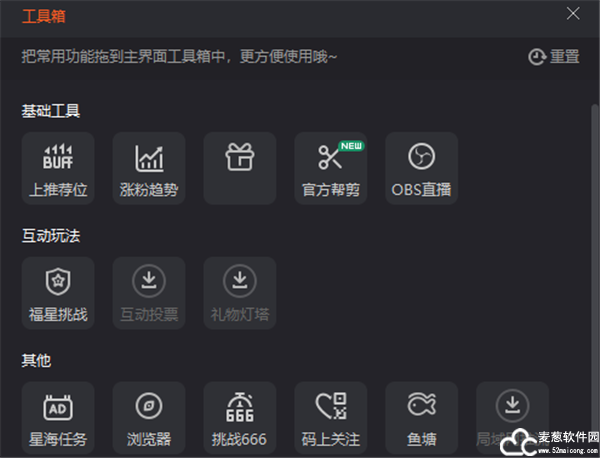Click the unlabeled gift box tool

240,168
